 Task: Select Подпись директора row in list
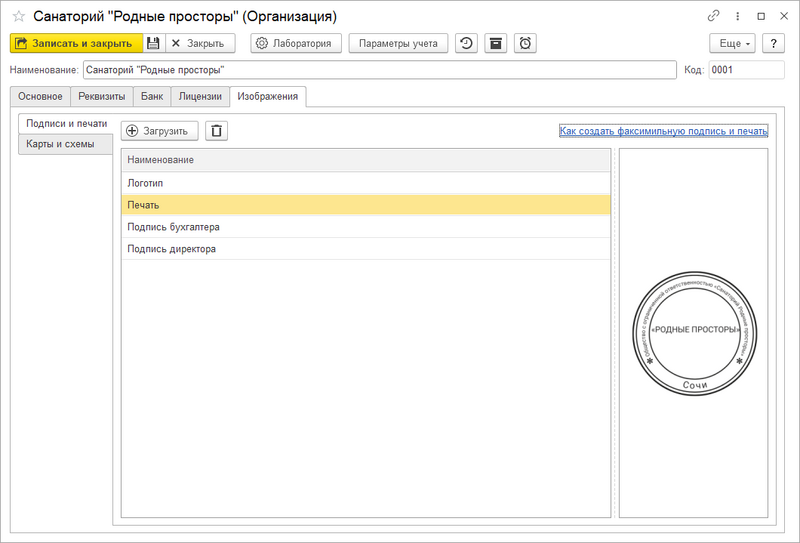[366, 249]
